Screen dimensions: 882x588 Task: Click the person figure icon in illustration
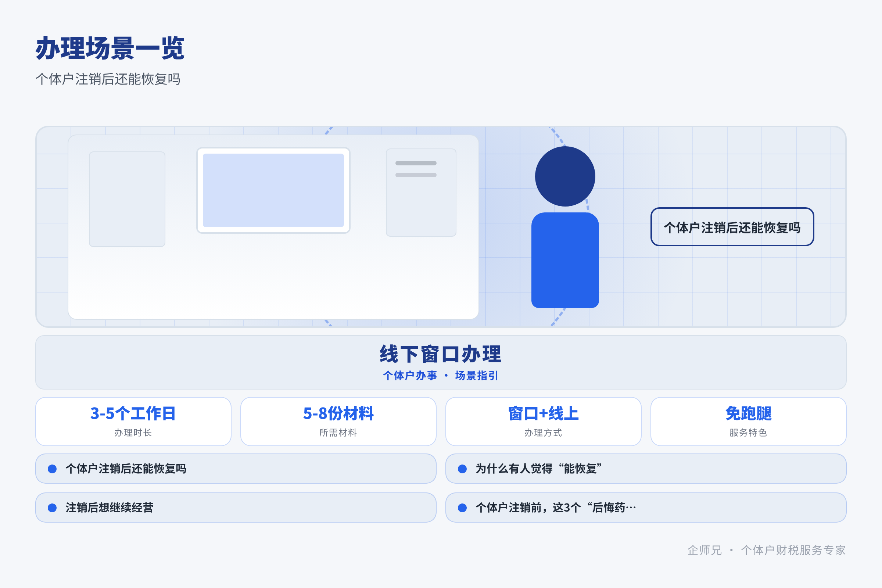[x=565, y=227]
